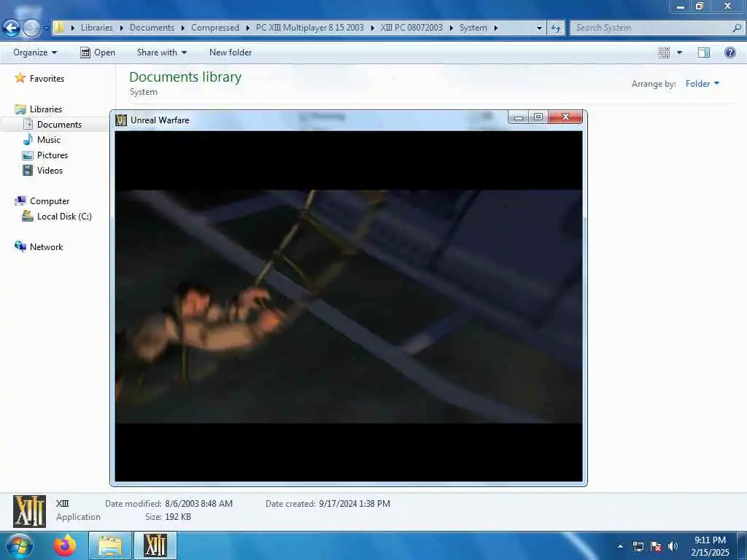
Task: Launch Firefox from the taskbar
Action: (x=65, y=545)
